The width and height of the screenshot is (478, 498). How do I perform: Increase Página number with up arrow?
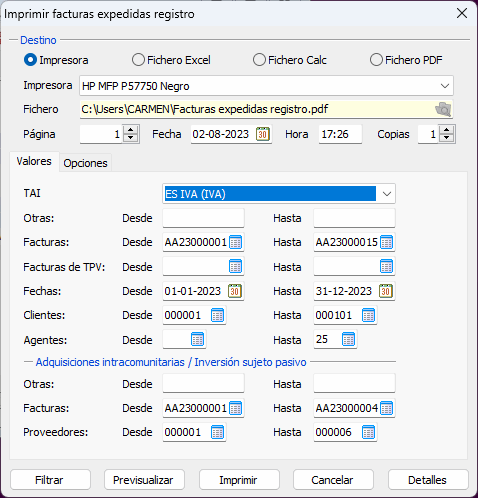tap(131, 130)
